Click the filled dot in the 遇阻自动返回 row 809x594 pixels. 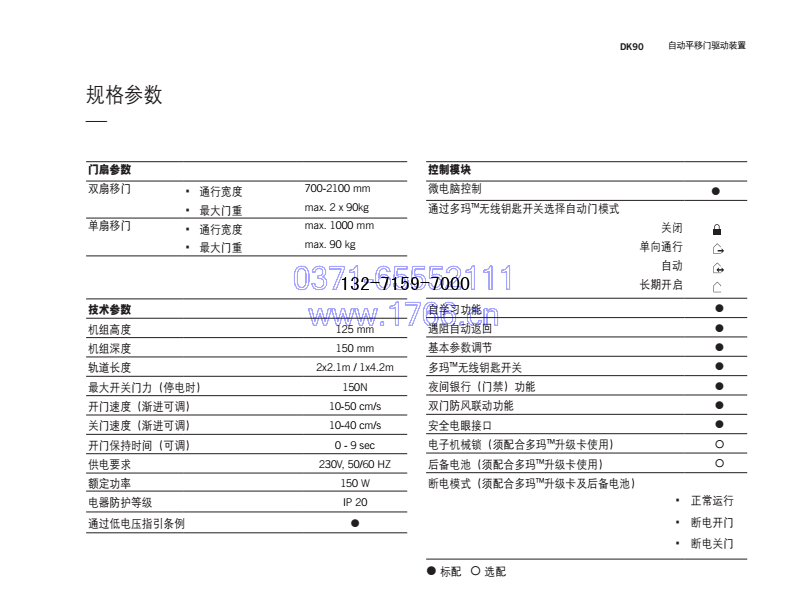click(x=719, y=328)
